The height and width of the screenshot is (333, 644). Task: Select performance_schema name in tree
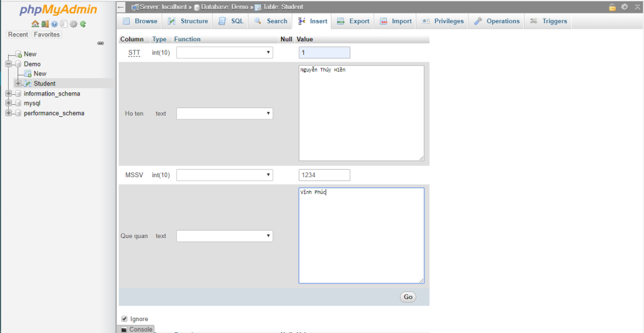[54, 113]
